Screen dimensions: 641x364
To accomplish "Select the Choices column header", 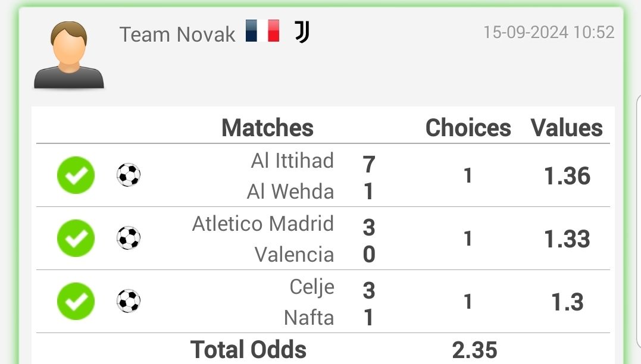I will tap(468, 128).
